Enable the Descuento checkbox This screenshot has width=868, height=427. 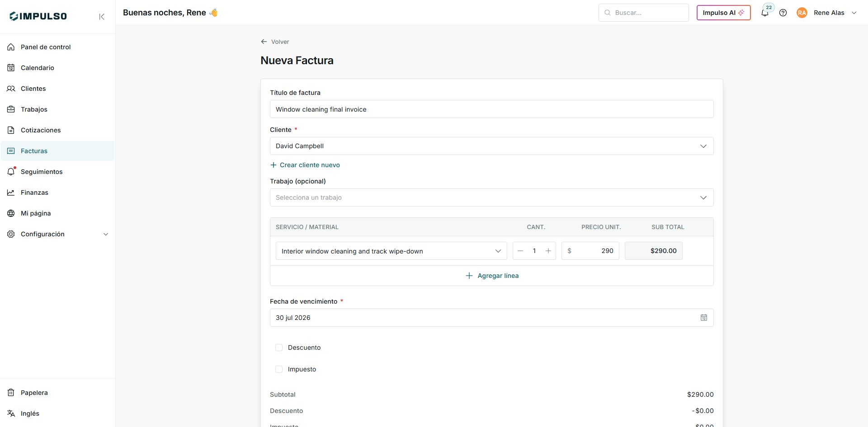coord(279,347)
